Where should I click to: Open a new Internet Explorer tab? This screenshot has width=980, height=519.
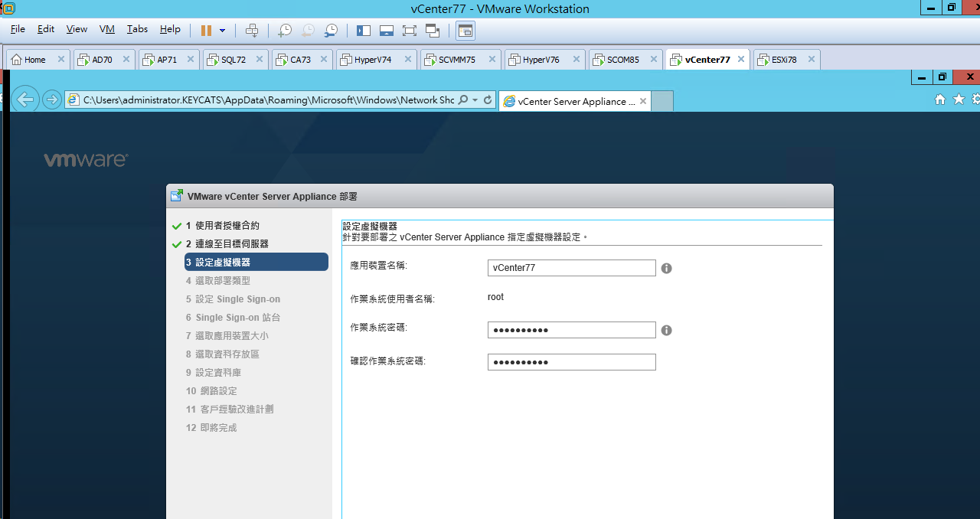pyautogui.click(x=662, y=101)
